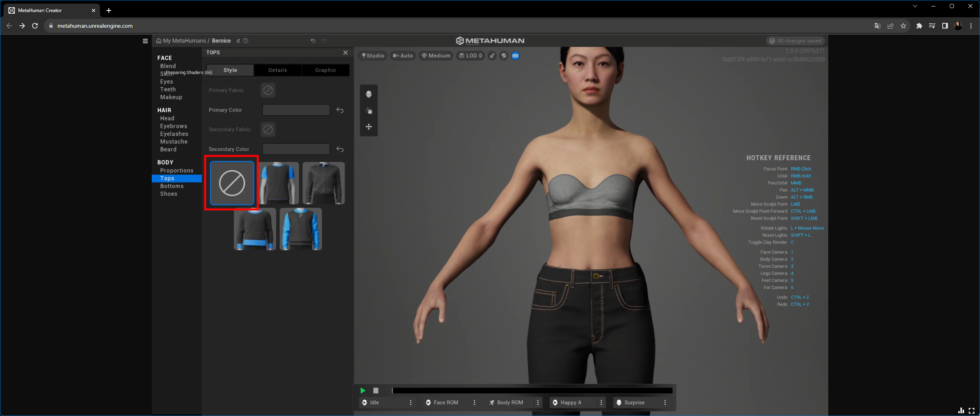
Task: Open the Teeth section
Action: click(168, 90)
